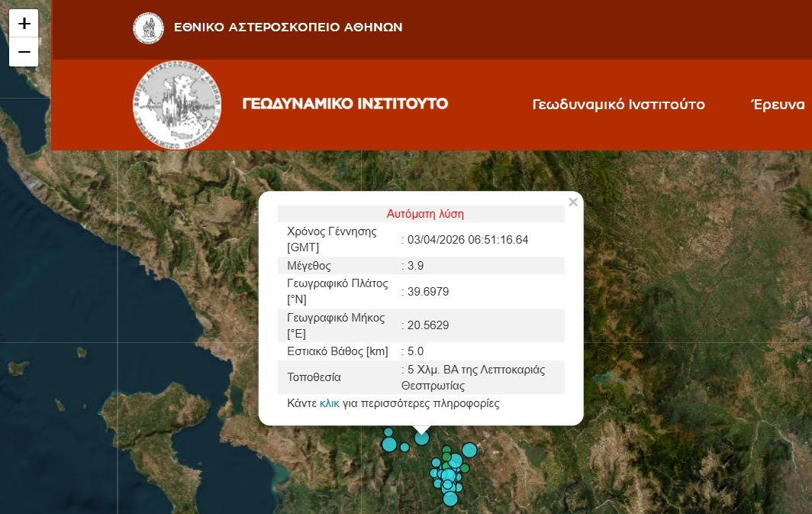The height and width of the screenshot is (514, 812).
Task: Select the rightmost green earthquake marker
Action: (464, 467)
